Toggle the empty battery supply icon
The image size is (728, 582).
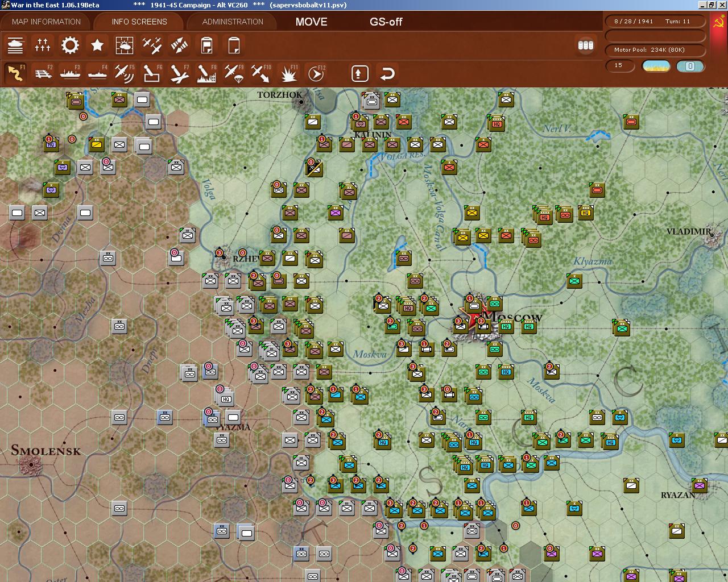234,45
